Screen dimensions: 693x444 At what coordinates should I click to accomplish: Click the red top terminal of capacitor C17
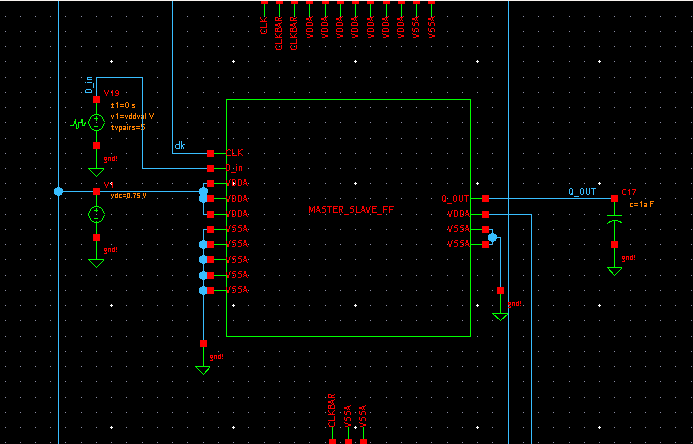614,198
